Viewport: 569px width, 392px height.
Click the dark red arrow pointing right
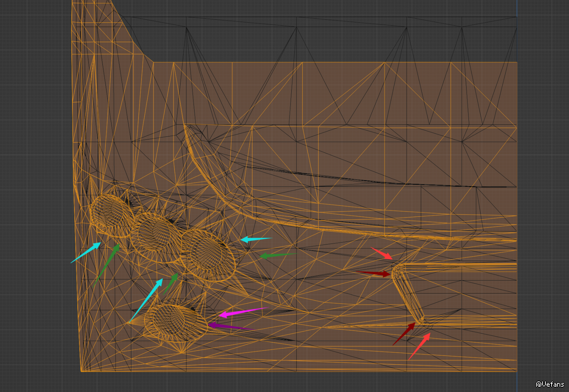(373, 273)
